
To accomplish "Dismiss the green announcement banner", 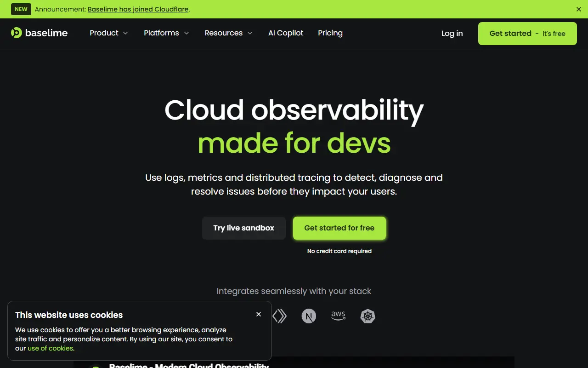I will pyautogui.click(x=579, y=9).
